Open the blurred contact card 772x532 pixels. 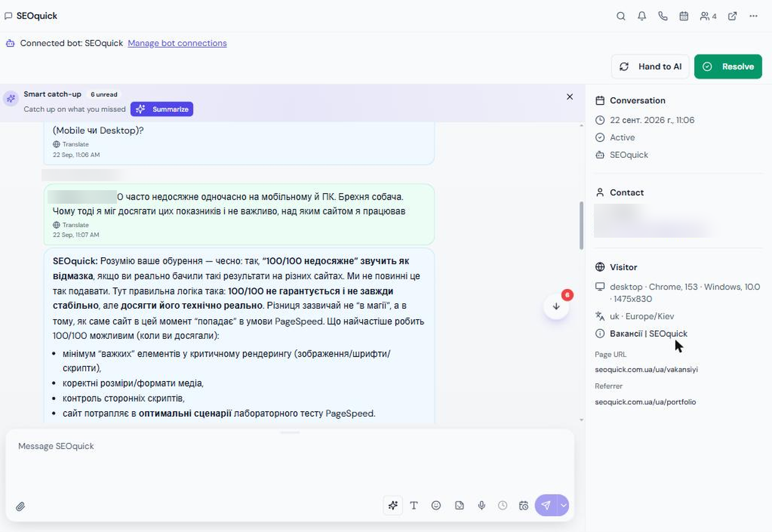click(x=653, y=220)
